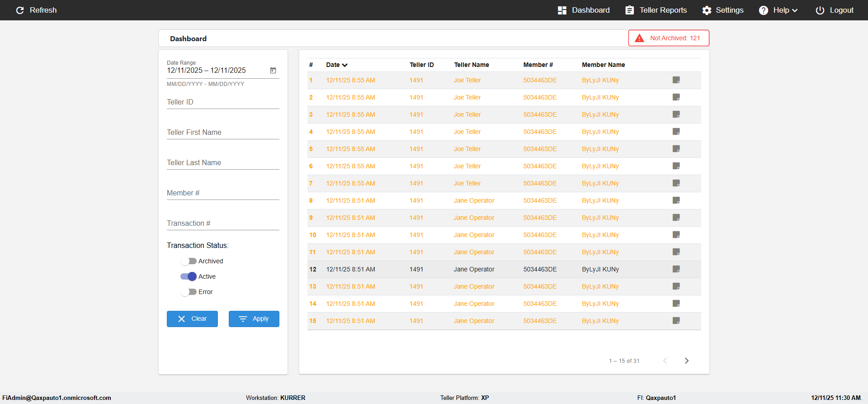Open the note icon for row 13
This screenshot has height=404, width=868.
point(676,286)
